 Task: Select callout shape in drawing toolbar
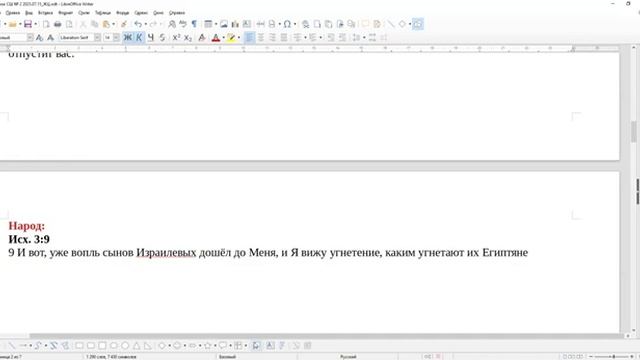[223, 346]
